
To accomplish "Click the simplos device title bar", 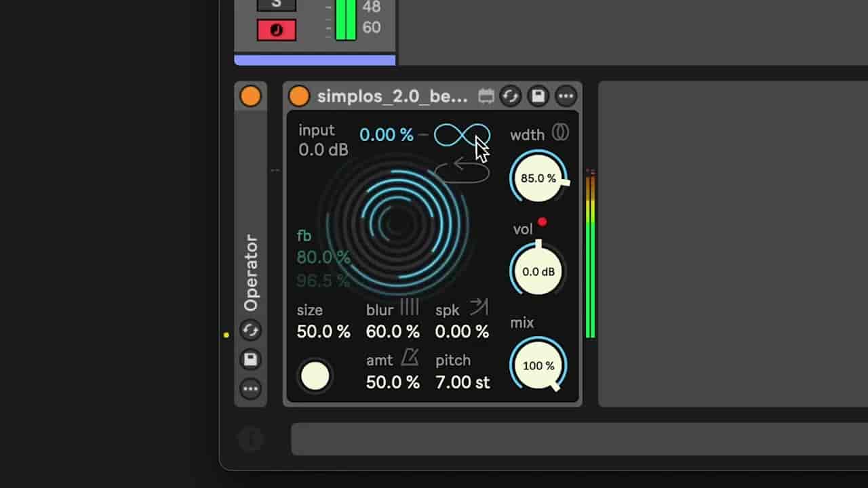I will (392, 96).
